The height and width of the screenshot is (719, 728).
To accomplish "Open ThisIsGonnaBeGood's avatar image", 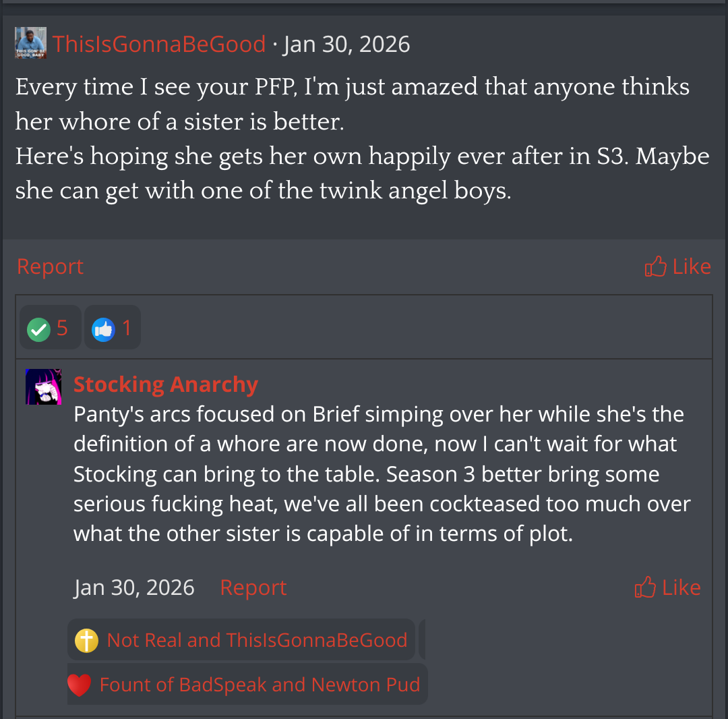I will 30,42.
